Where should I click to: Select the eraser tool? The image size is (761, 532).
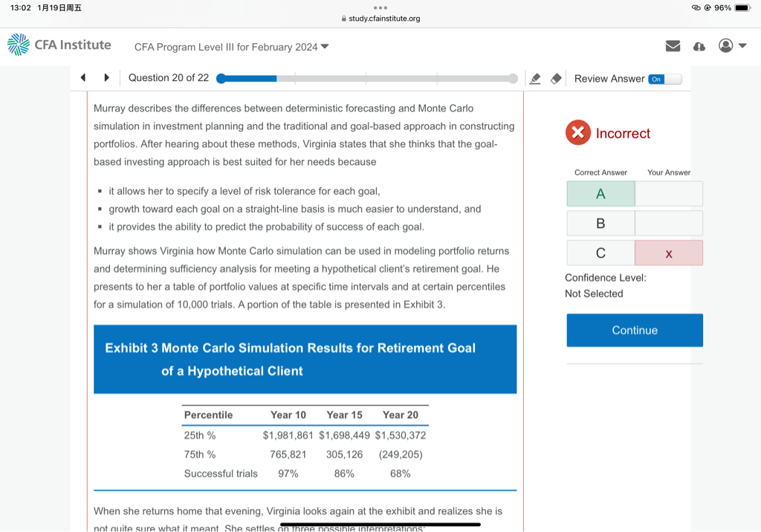[555, 79]
